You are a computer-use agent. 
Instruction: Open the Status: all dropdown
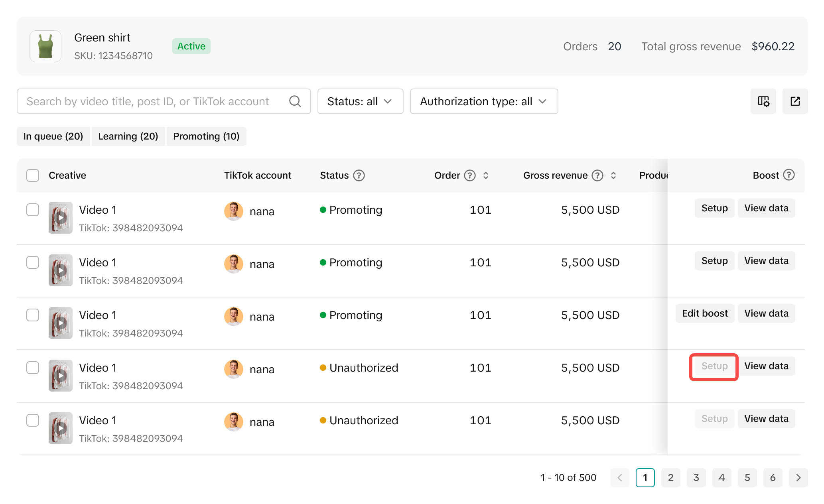(x=360, y=101)
